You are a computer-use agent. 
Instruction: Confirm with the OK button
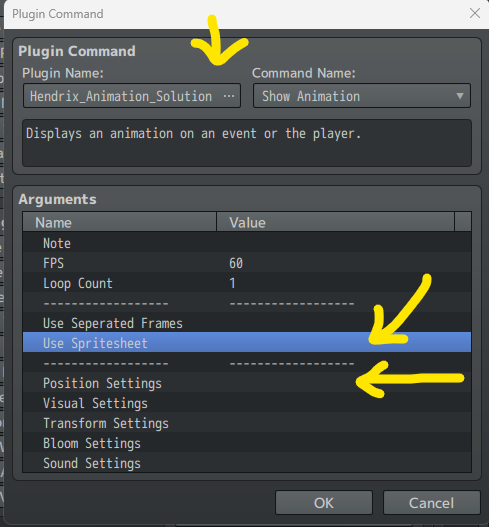[x=324, y=502]
